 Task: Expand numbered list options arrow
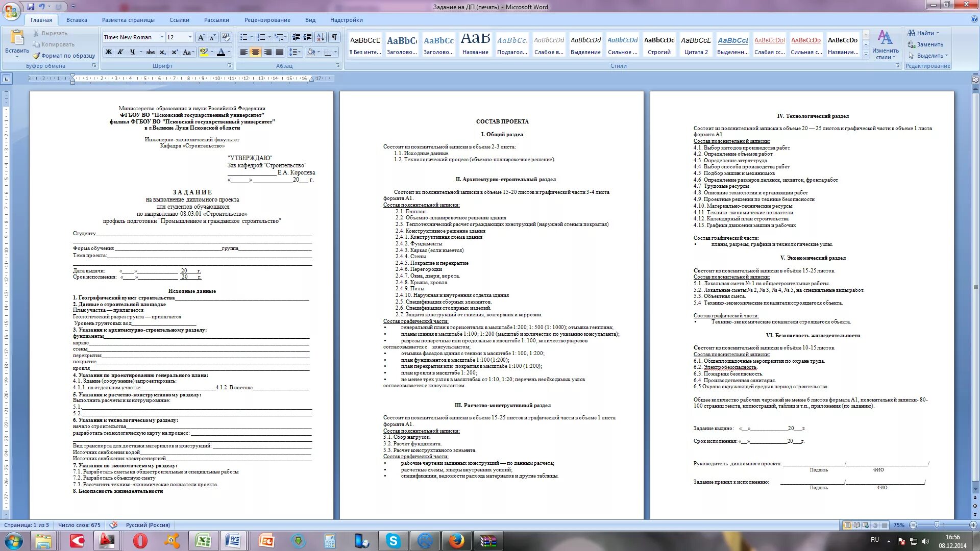(x=269, y=37)
